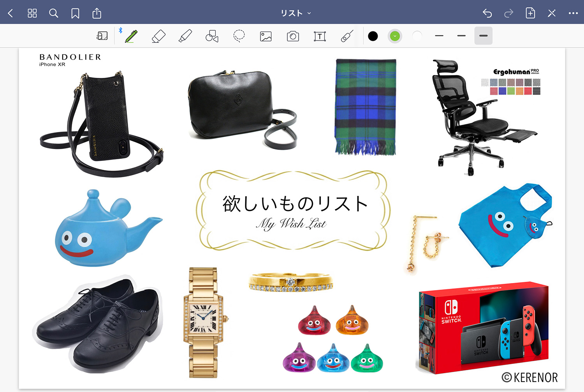Undo the last action
This screenshot has width=584, height=392.
pyautogui.click(x=487, y=13)
